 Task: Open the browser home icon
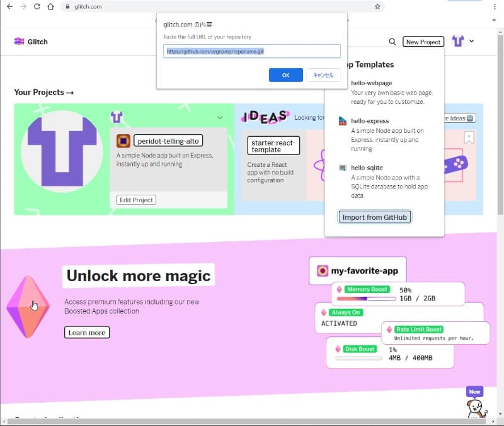tap(50, 6)
